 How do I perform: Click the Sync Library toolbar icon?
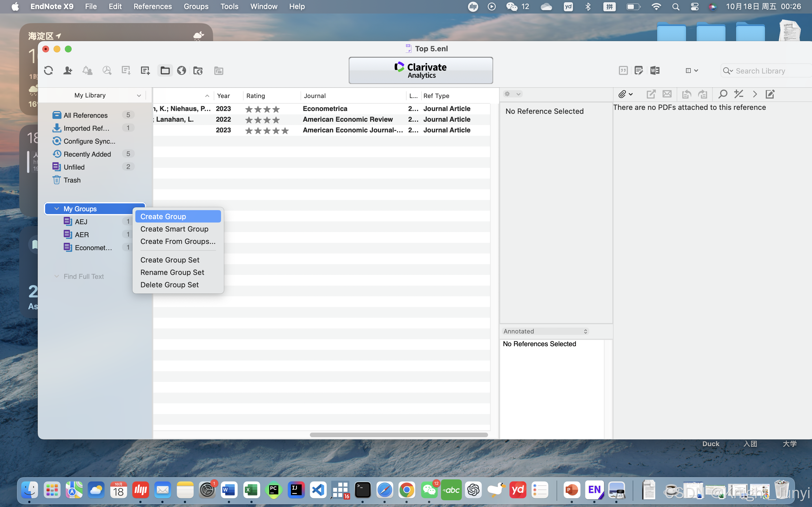click(x=49, y=70)
